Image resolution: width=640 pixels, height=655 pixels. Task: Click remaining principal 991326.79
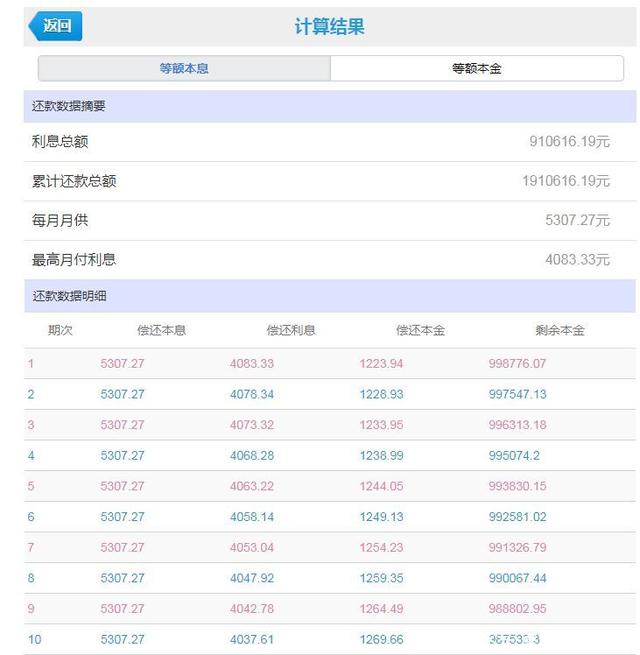click(518, 547)
